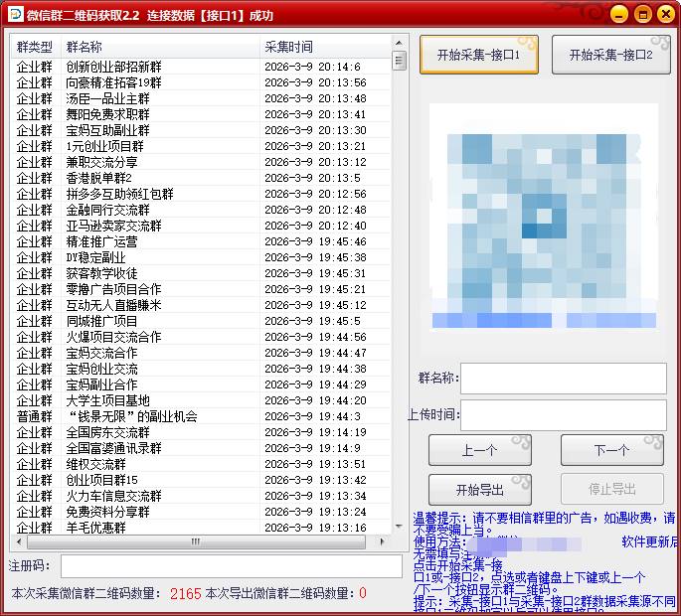Minimize the window with the yellow button
The height and width of the screenshot is (616, 681).
coord(618,14)
